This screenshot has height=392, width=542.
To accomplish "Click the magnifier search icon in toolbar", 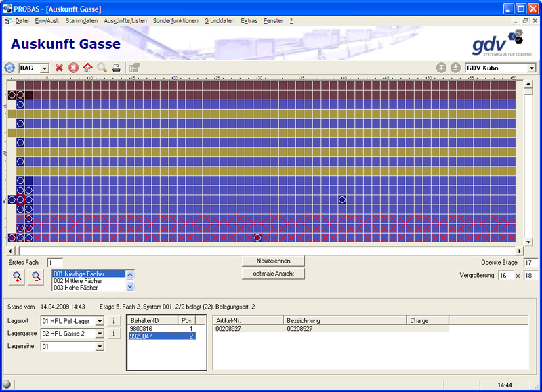I will (102, 68).
